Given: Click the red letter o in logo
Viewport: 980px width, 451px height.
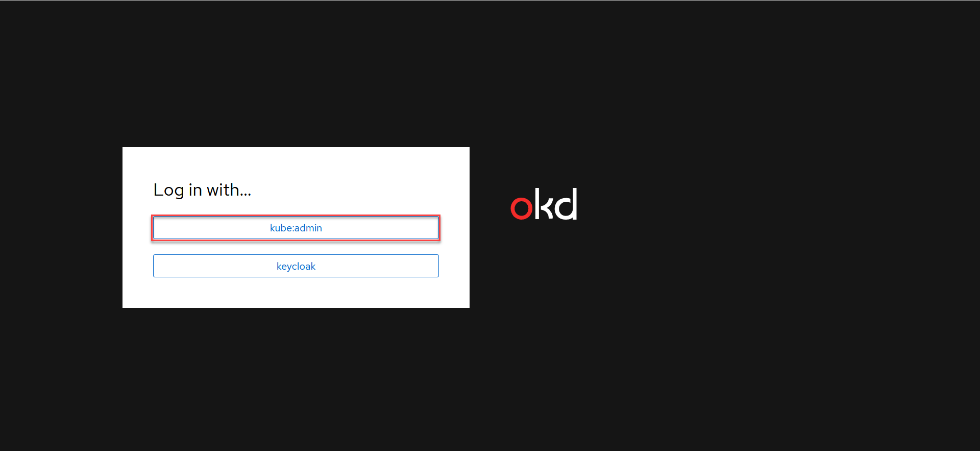Looking at the screenshot, I should click(x=522, y=208).
